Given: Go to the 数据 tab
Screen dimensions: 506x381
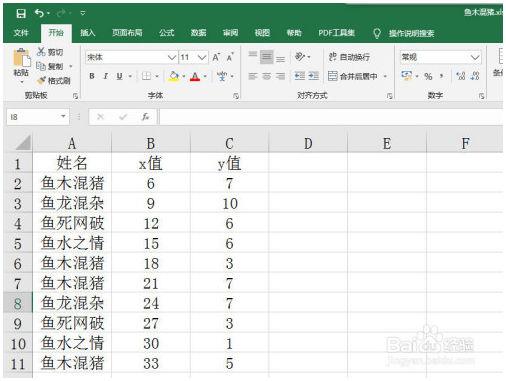Looking at the screenshot, I should coord(198,33).
